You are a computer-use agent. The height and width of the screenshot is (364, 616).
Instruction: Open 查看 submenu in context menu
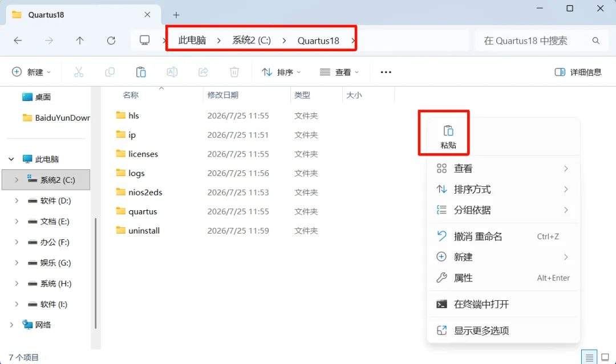click(x=503, y=169)
